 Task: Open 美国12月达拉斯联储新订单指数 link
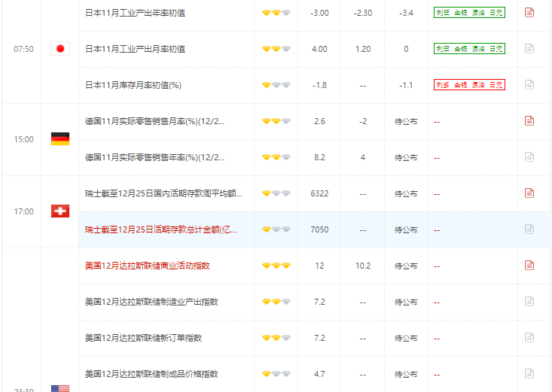click(143, 338)
